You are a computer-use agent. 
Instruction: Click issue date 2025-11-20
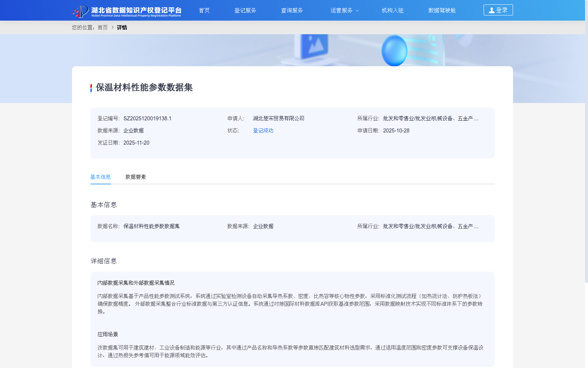136,143
